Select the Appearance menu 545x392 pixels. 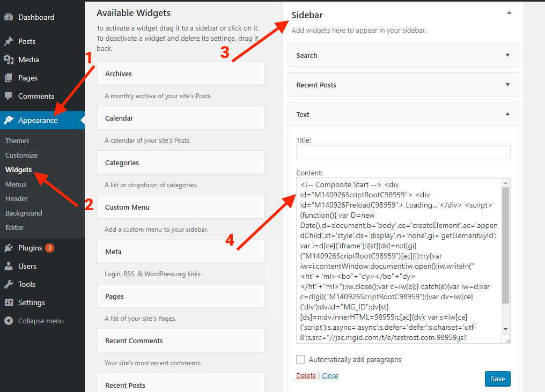click(38, 120)
